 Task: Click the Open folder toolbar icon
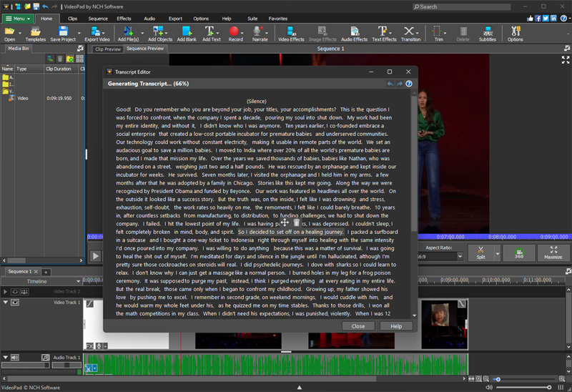pos(9,34)
